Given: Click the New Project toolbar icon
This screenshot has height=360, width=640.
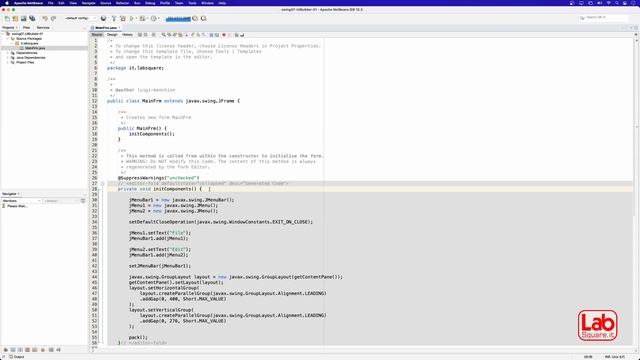Looking at the screenshot, I should [x=15, y=18].
